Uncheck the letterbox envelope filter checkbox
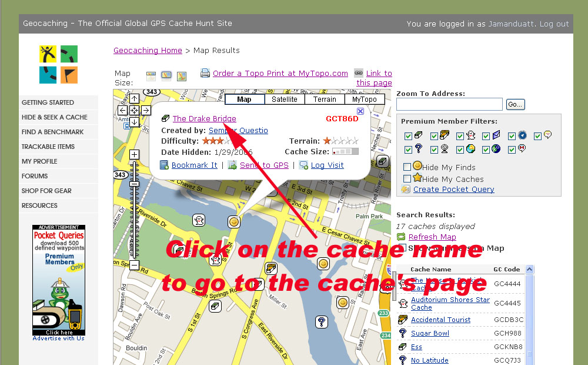The width and height of the screenshot is (588, 365). tap(486, 136)
